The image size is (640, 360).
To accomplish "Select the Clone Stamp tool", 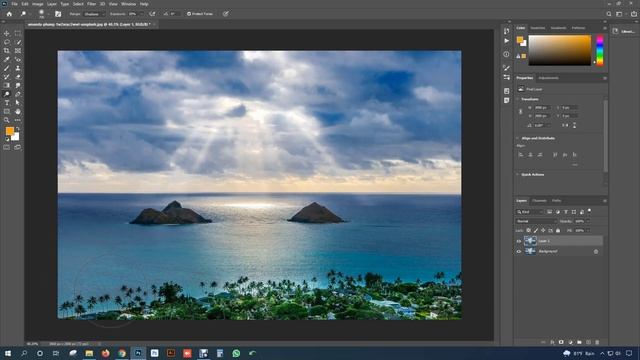I will (18, 68).
